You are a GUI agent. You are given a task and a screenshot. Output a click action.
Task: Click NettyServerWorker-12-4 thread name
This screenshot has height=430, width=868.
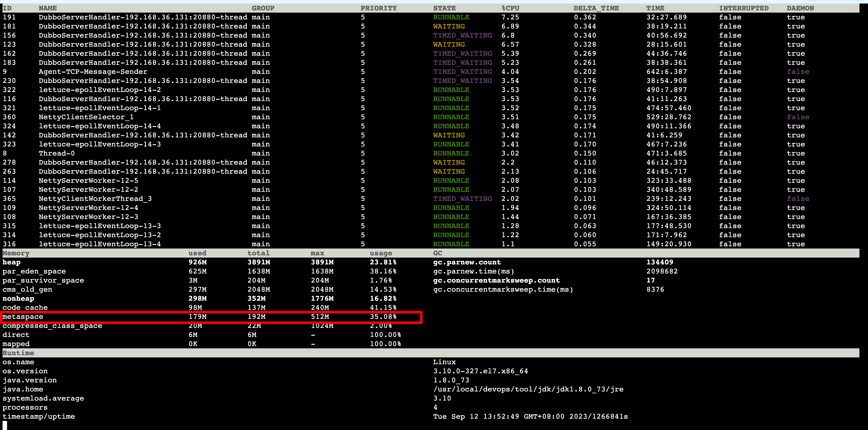coord(88,208)
